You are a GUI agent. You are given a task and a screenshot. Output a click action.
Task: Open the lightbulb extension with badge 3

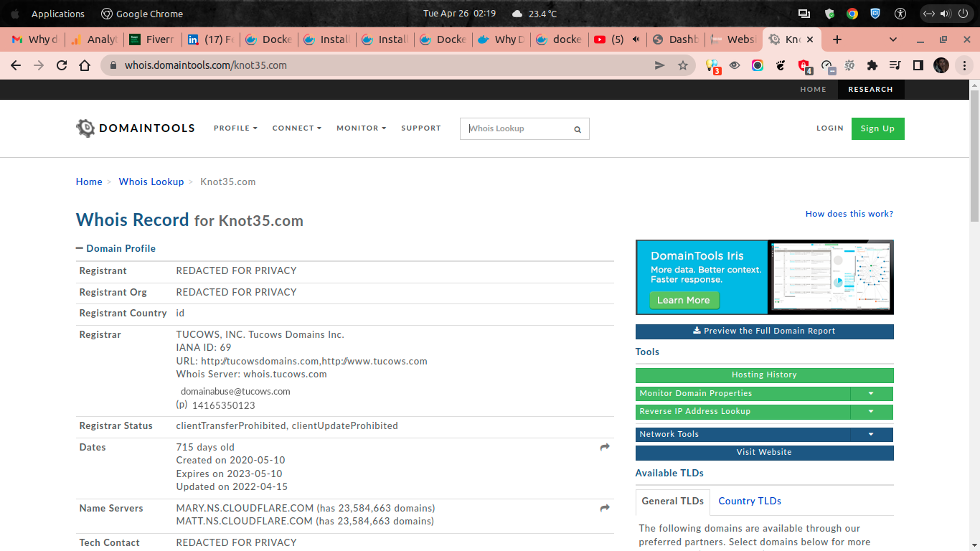[712, 66]
